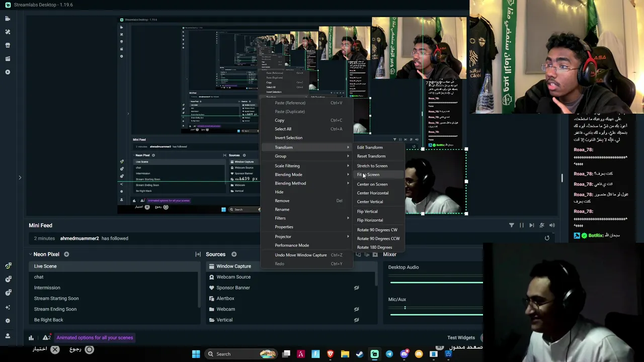
Task: Expand the Blending Mode submenu
Action: coord(307,174)
